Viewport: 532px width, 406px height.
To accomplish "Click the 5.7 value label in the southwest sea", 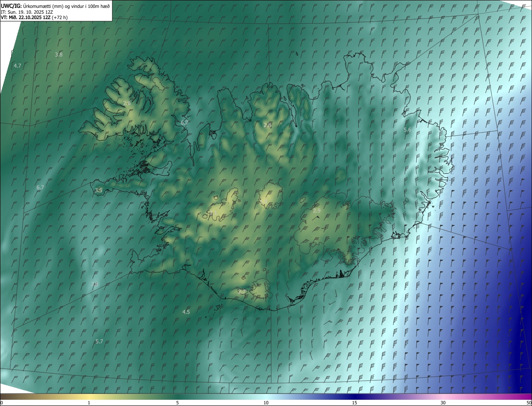I will pyautogui.click(x=99, y=342).
